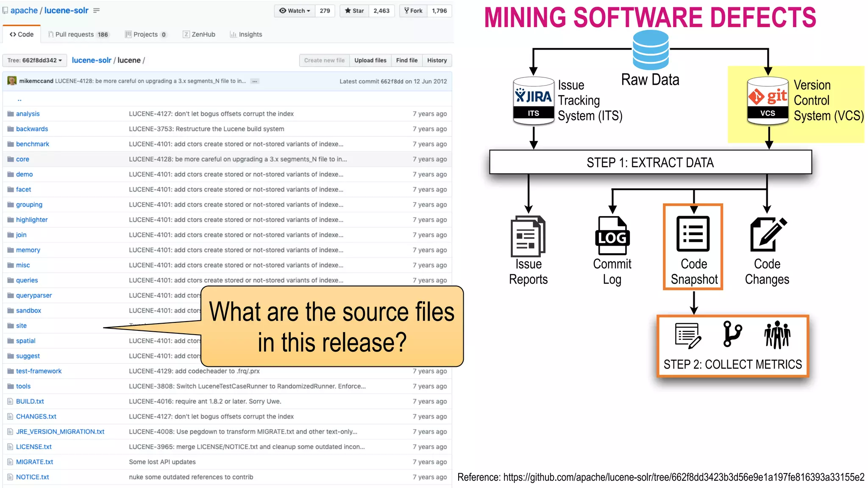Click the NOTICE.txt file icon

(x=10, y=477)
